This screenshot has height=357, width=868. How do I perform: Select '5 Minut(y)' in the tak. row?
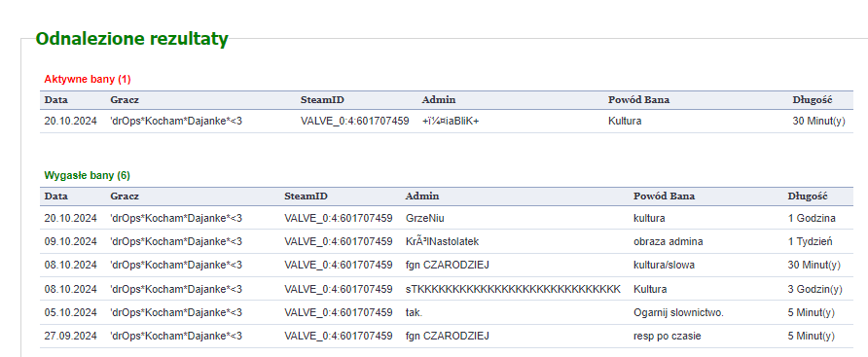tap(811, 312)
